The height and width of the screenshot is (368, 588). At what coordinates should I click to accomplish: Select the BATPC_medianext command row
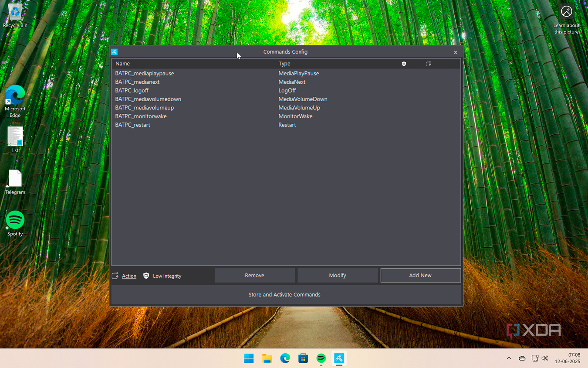pos(286,82)
